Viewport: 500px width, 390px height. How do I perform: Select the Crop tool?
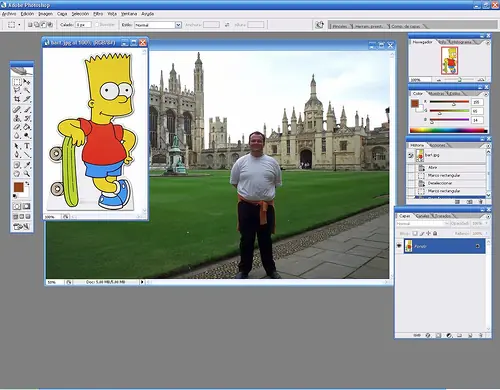tap(17, 99)
